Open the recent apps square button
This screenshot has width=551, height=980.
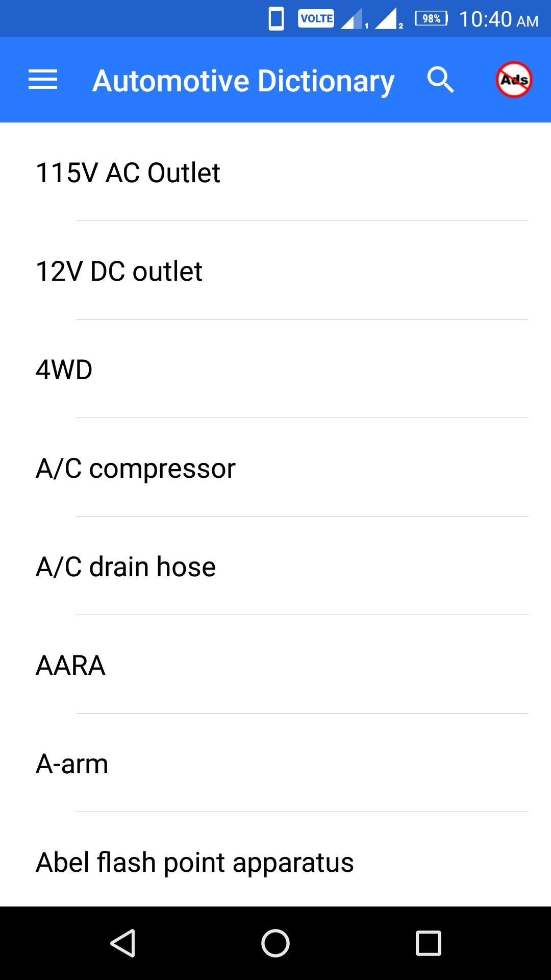[428, 943]
